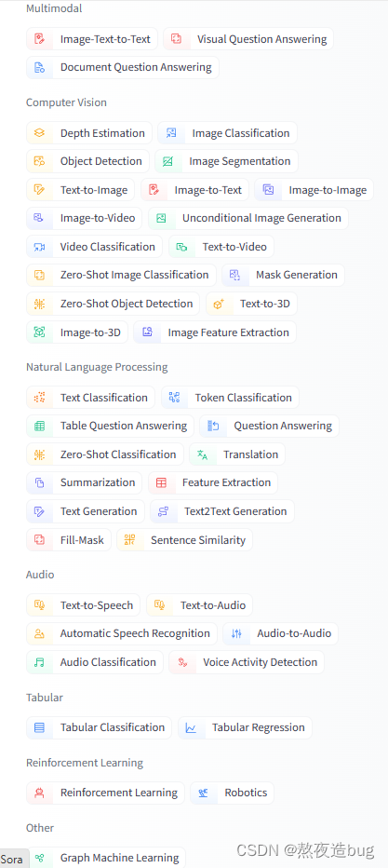Click the Sora label at bottom left
388x868 pixels.
tap(11, 859)
